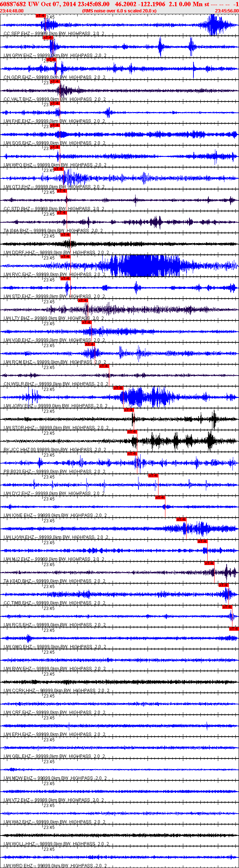
Task: Click the UW.SOS.EHZ station label
Action: [55, 143]
